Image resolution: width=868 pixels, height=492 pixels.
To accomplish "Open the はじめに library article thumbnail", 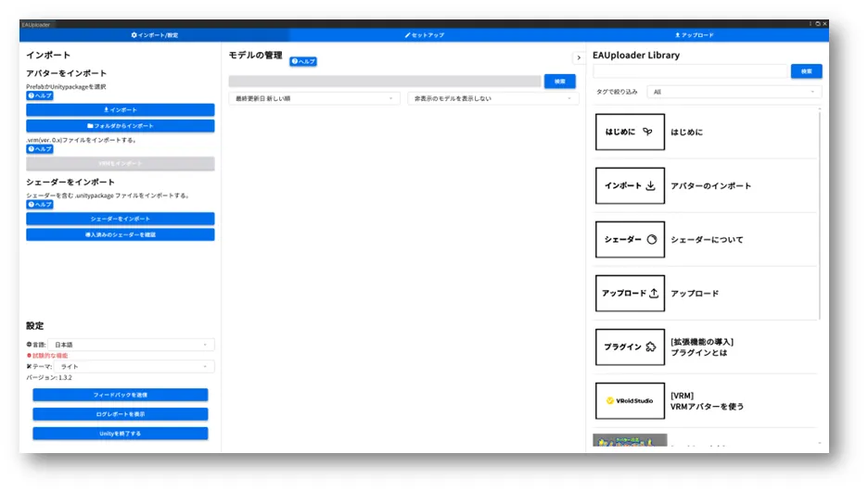I will click(630, 132).
